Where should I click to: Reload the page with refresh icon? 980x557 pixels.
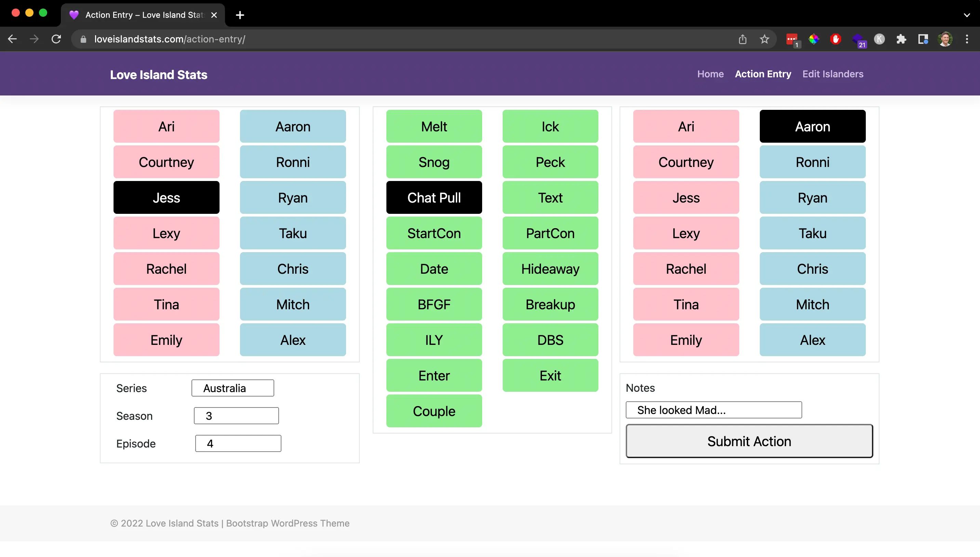pyautogui.click(x=56, y=39)
